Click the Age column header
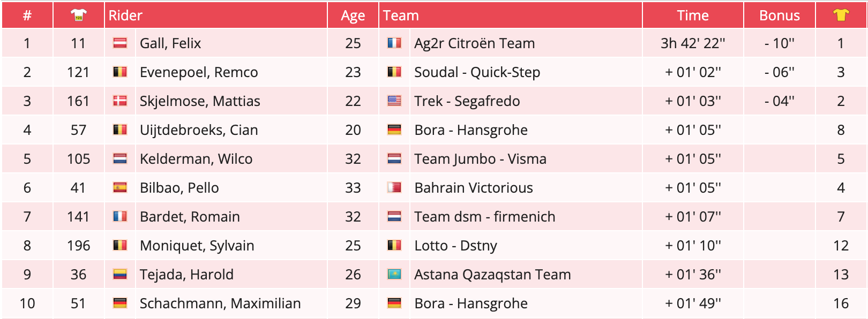Screen dimensions: 868x319 tap(353, 16)
